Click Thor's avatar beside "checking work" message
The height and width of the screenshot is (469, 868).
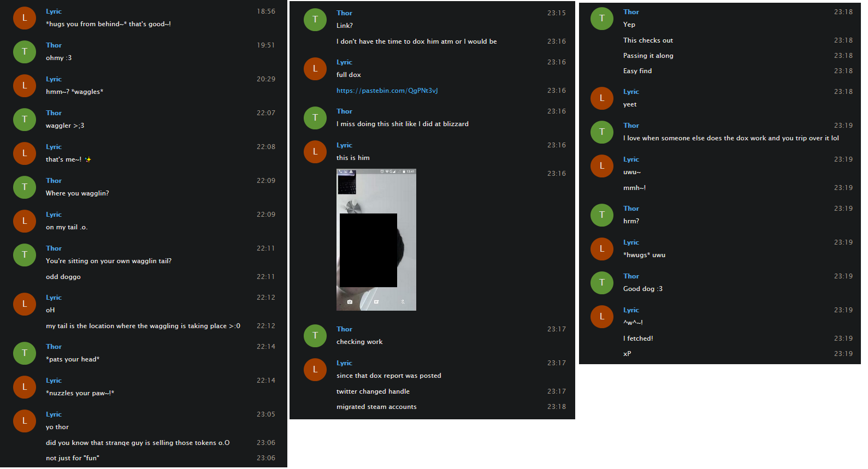tap(315, 336)
